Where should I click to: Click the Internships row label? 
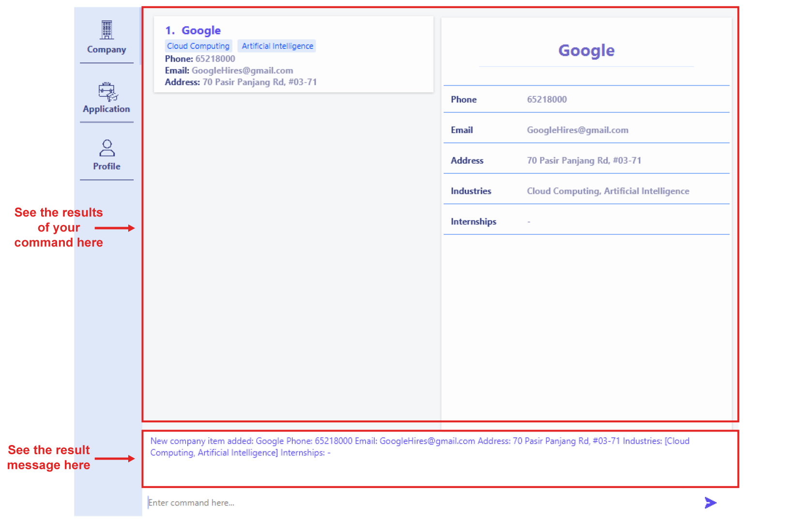(x=474, y=221)
